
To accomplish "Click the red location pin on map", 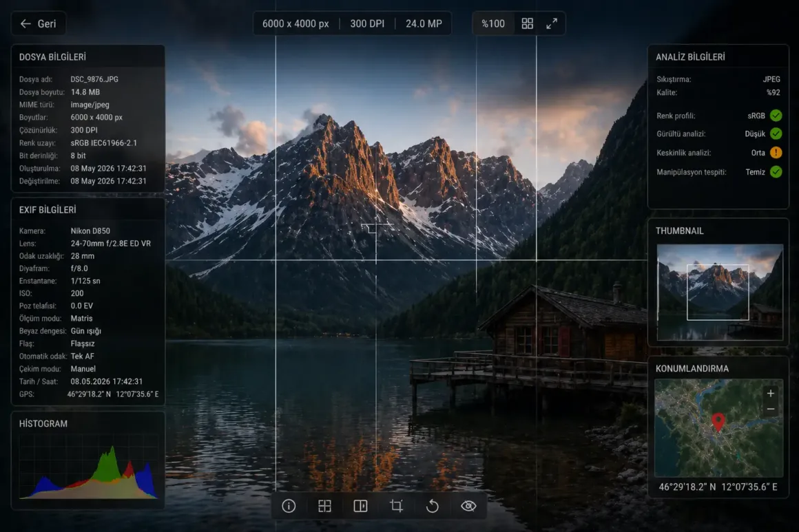I will [x=718, y=422].
